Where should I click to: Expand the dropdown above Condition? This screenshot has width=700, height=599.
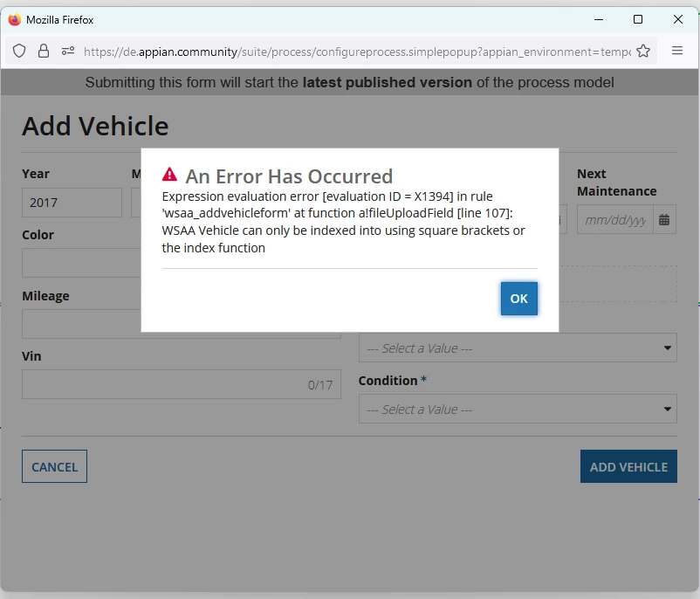click(518, 348)
